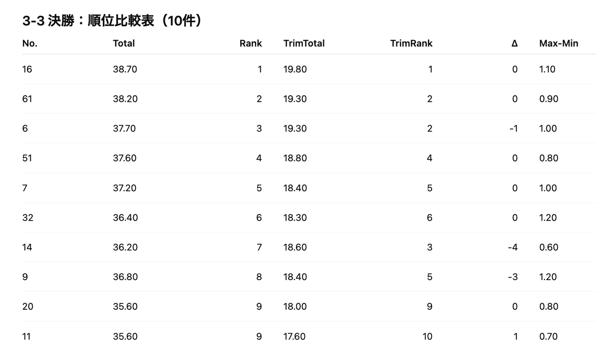The width and height of the screenshot is (596, 364).
Task: Click the TrimTotal value 17.60
Action: tap(295, 337)
